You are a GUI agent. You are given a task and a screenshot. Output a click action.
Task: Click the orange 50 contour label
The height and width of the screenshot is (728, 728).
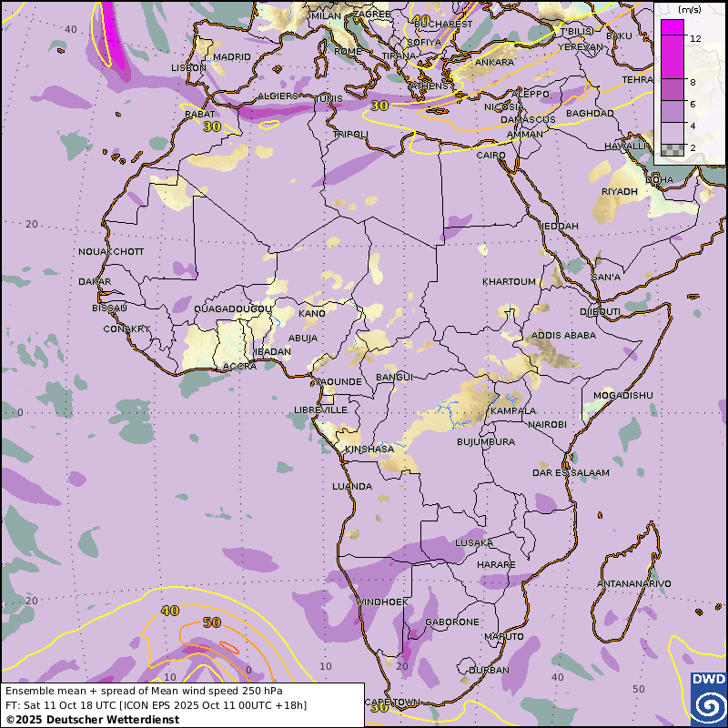[x=211, y=622]
